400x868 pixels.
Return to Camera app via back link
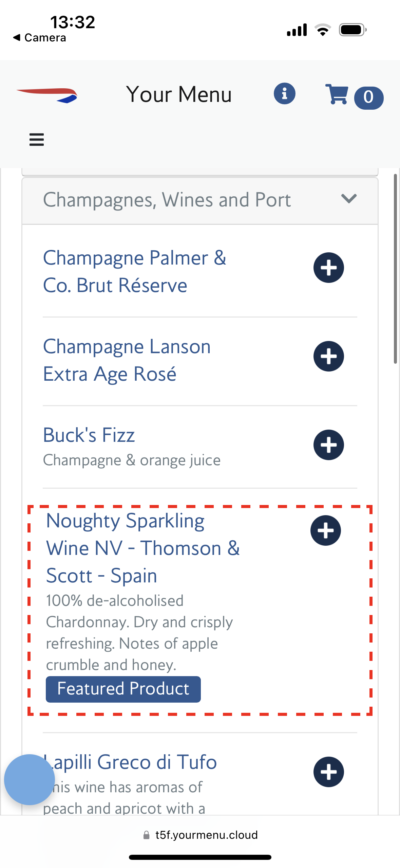40,38
